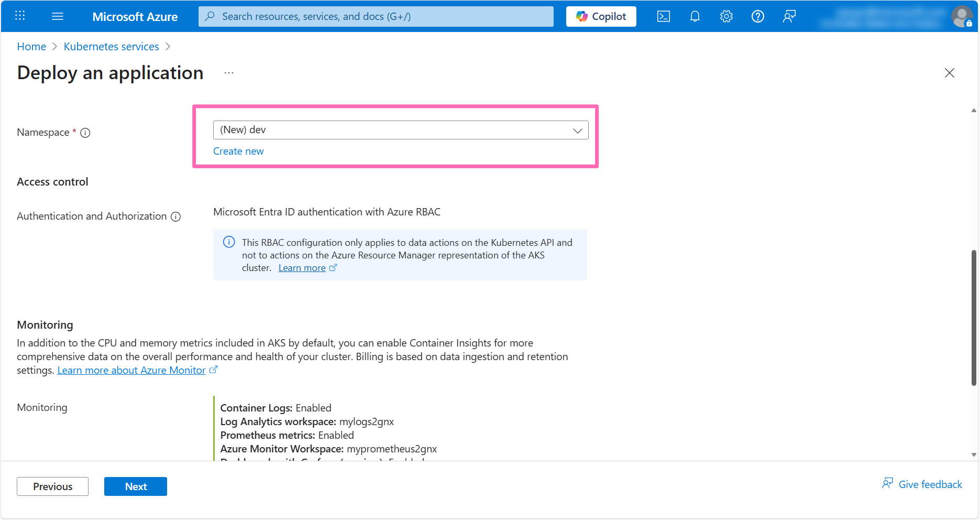Open the notifications bell
The image size is (980, 520).
(x=695, y=16)
